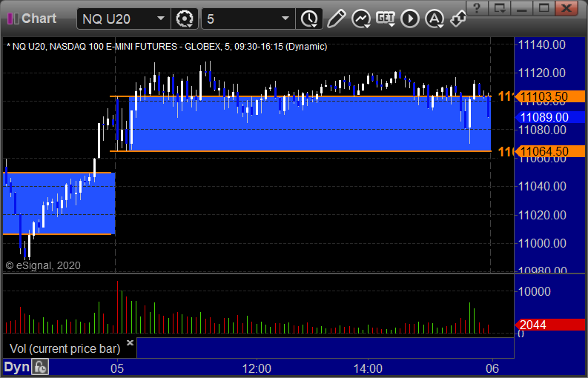Toggle the Dyn dynamic scaling label
The width and height of the screenshot is (588, 378).
click(x=16, y=367)
